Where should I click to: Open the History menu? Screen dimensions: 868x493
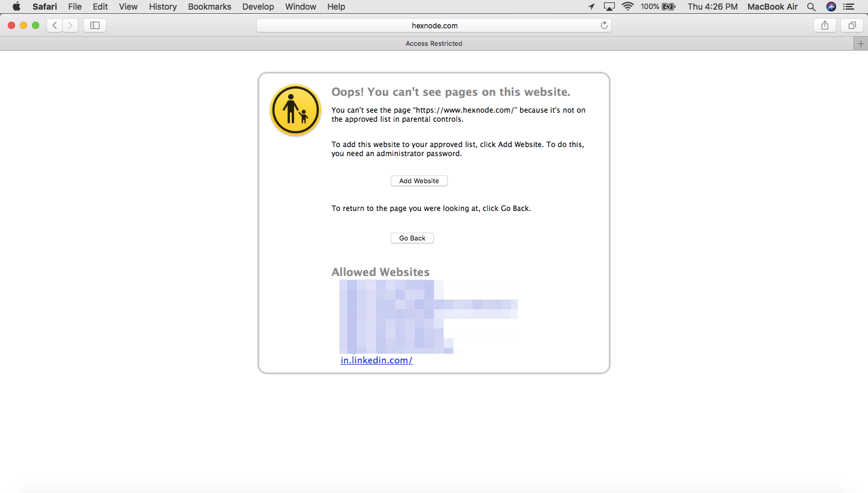163,7
